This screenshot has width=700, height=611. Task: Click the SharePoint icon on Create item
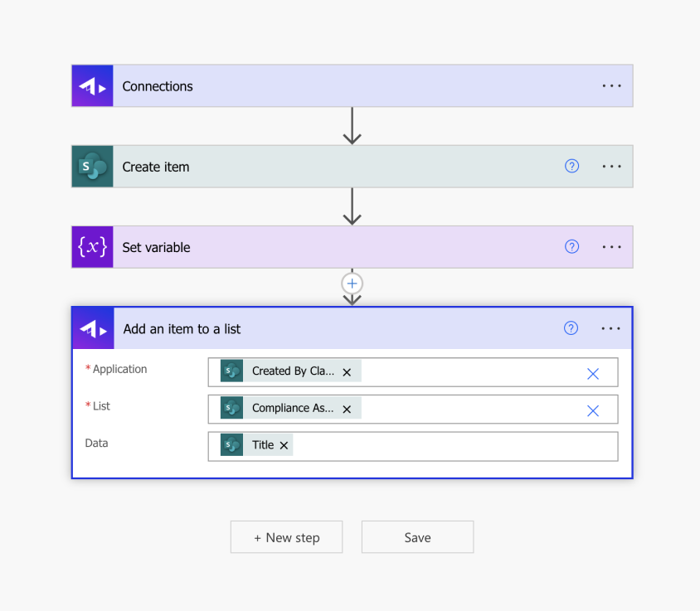point(92,167)
